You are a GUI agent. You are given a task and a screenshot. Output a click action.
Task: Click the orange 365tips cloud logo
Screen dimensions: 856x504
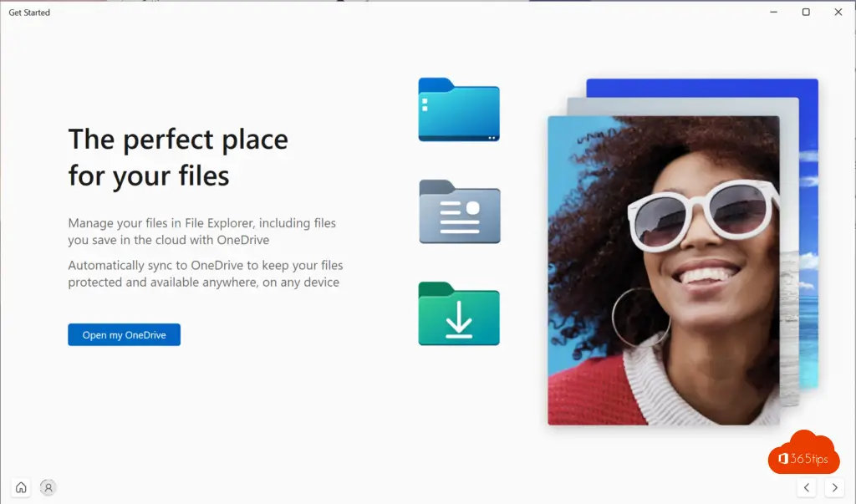[x=802, y=454]
